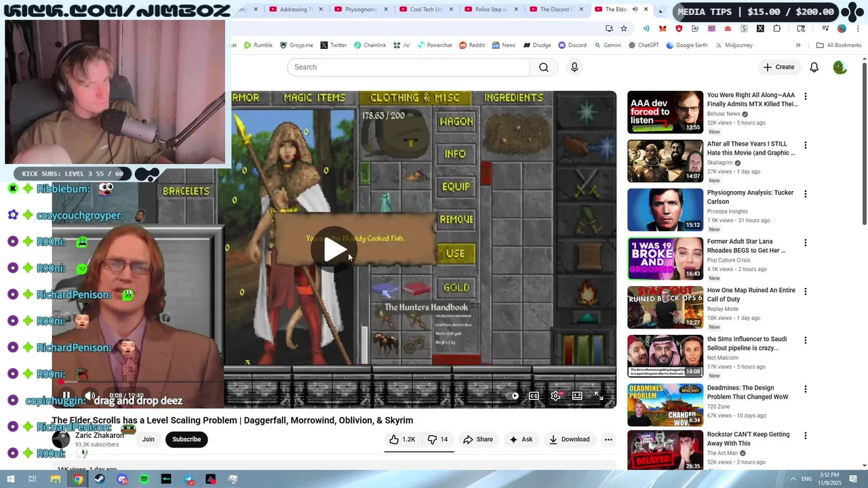
Task: Open more options for Pop Culture Crisis video
Action: point(805,243)
